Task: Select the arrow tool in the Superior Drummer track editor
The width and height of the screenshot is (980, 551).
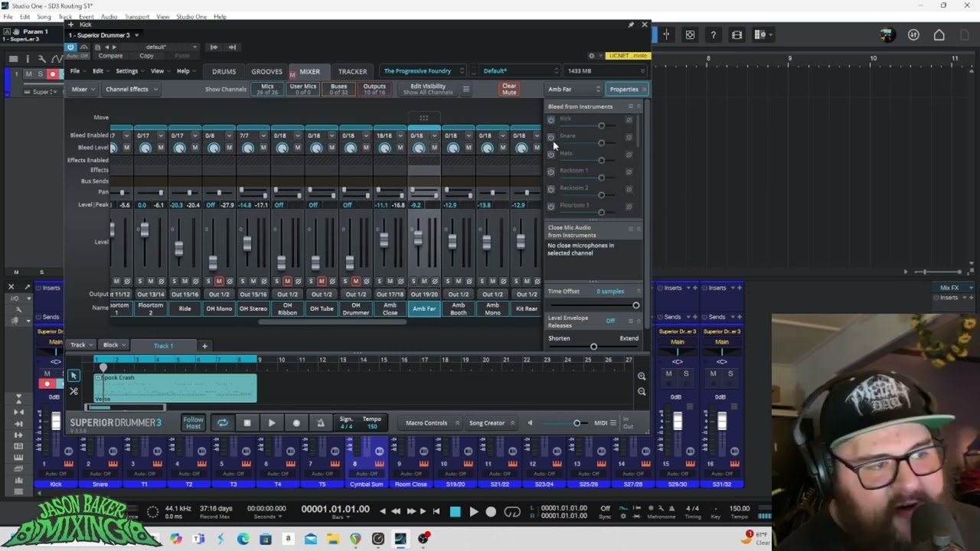Action: 73,376
